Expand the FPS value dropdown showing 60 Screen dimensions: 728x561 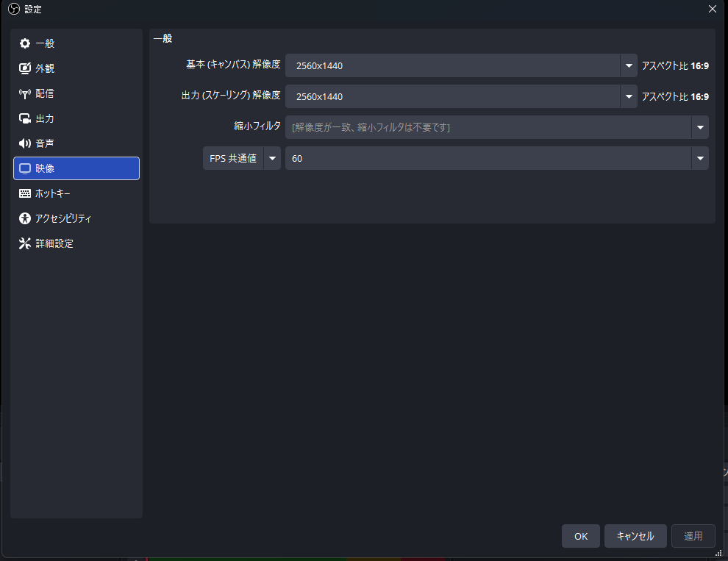point(700,158)
